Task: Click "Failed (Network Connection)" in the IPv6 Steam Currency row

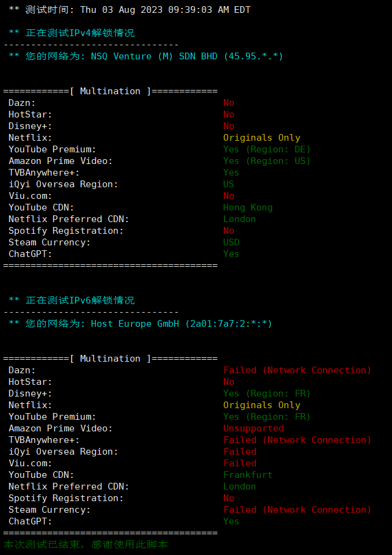Action: pos(297,510)
